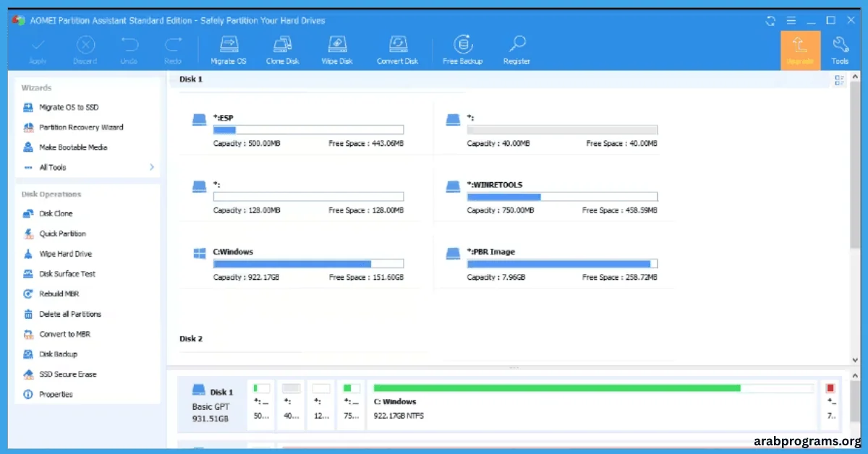Toggle the partition view layout icon
This screenshot has height=454, width=868.
(x=839, y=81)
